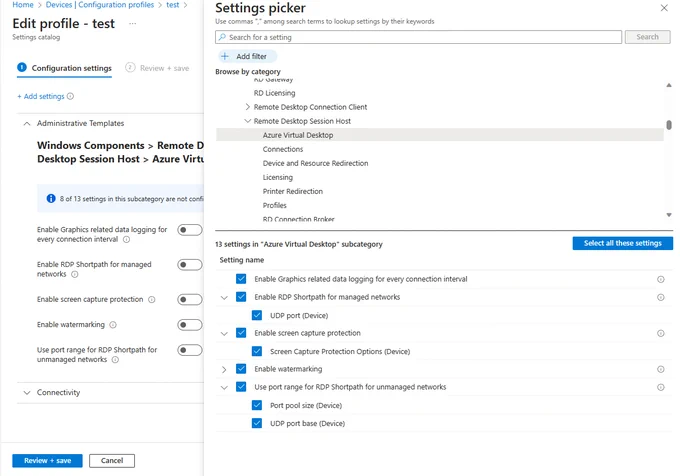Expand the Connectivity section
This screenshot has height=476, width=680.
[x=27, y=393]
